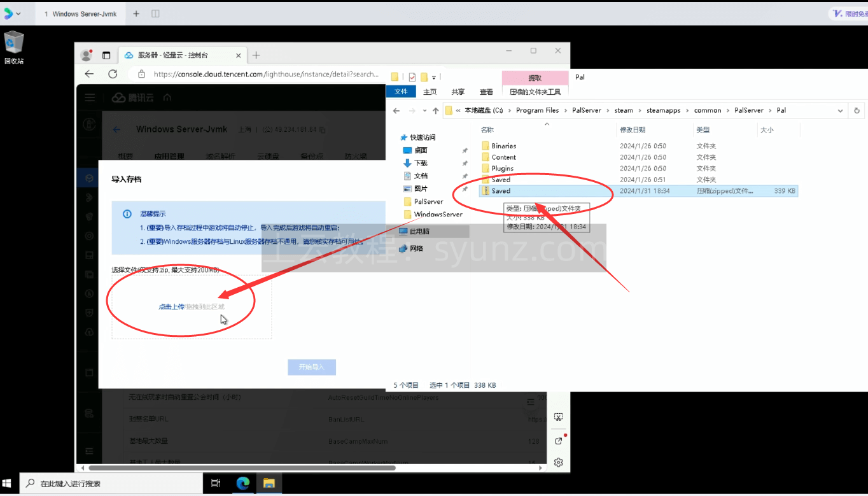Click the blue back arrow beside Windows Server-Jvmk
This screenshot has height=496, width=868.
pos(116,129)
